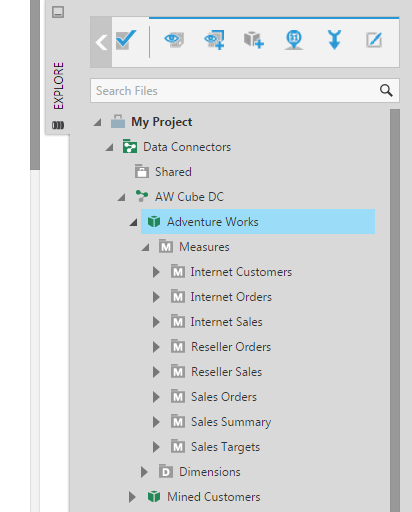This screenshot has height=512, width=412.
Task: Open the Explore vertical tab
Action: tap(58, 86)
